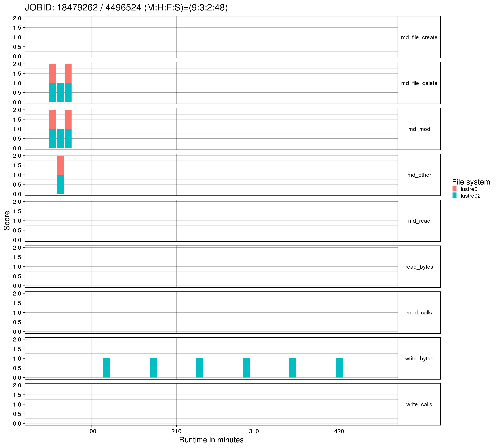Image resolution: width=498 pixels, height=448 pixels.
Task: Click the 420 x-axis tick label
Action: click(x=339, y=432)
